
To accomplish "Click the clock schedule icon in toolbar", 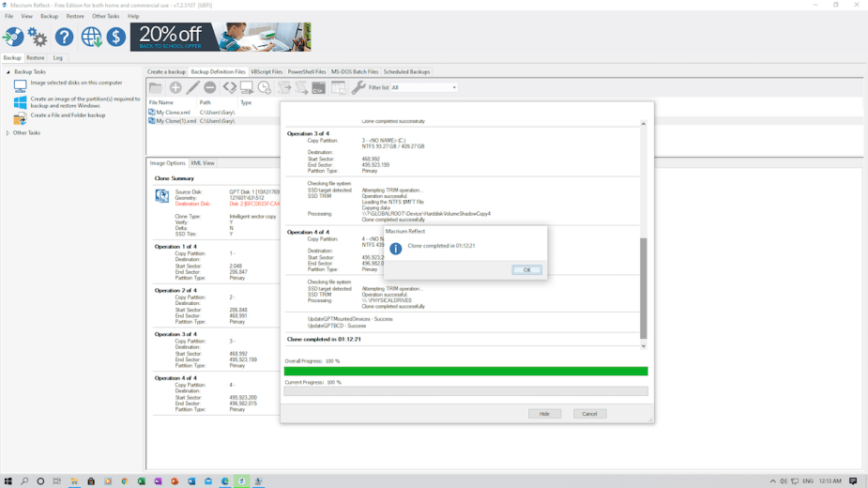I will [265, 87].
